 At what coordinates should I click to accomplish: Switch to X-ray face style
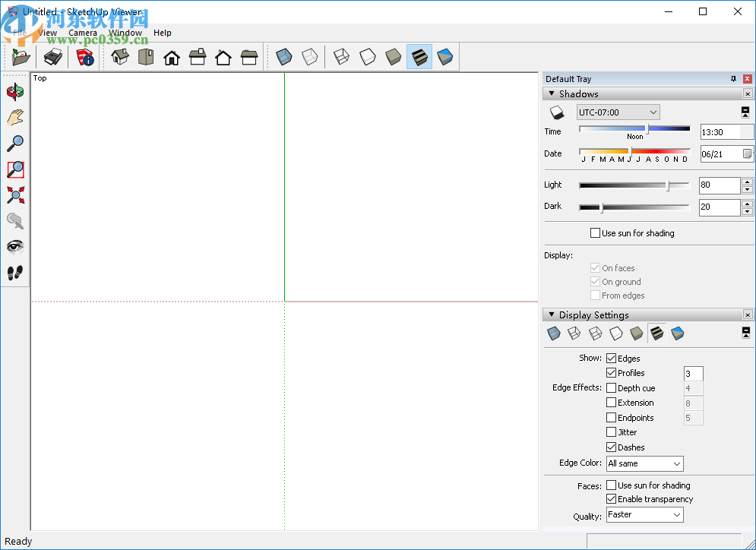(x=283, y=56)
